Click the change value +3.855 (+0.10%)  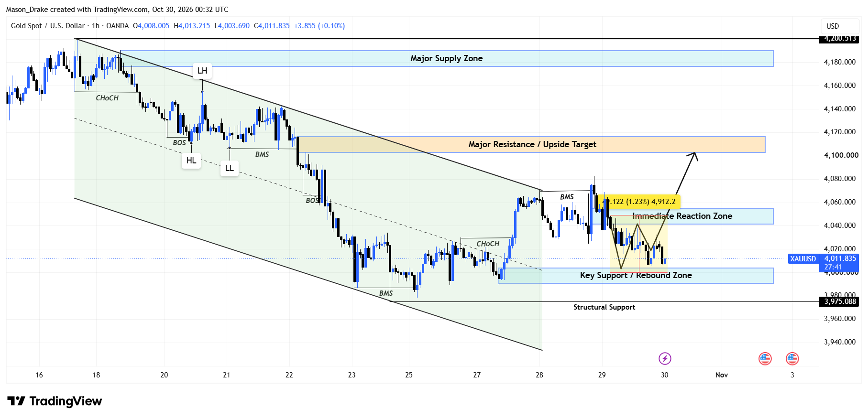coord(319,26)
